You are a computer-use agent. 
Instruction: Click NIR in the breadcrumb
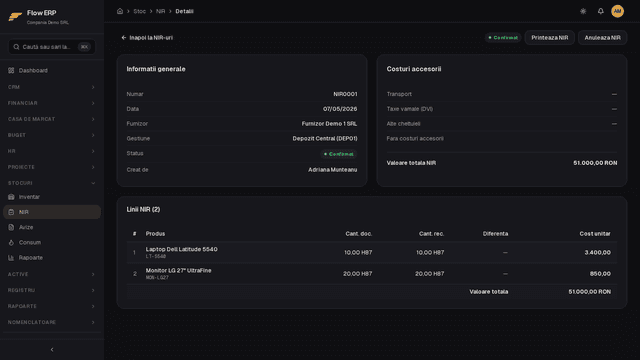click(x=160, y=11)
